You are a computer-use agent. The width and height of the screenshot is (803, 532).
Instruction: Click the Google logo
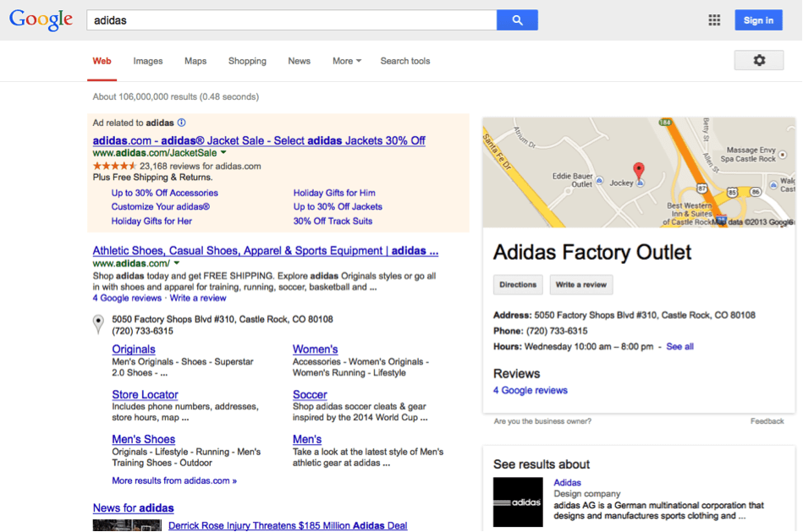click(x=41, y=20)
